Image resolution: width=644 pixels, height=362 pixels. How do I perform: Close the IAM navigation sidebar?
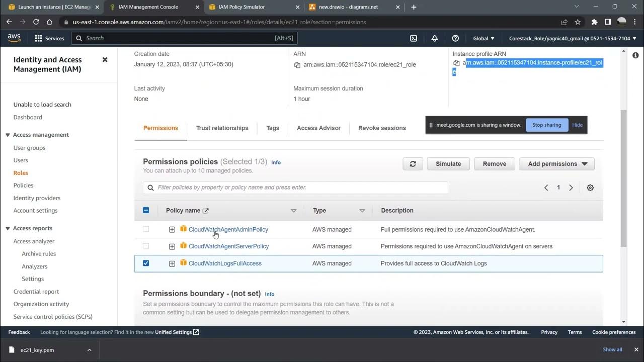pos(105,59)
